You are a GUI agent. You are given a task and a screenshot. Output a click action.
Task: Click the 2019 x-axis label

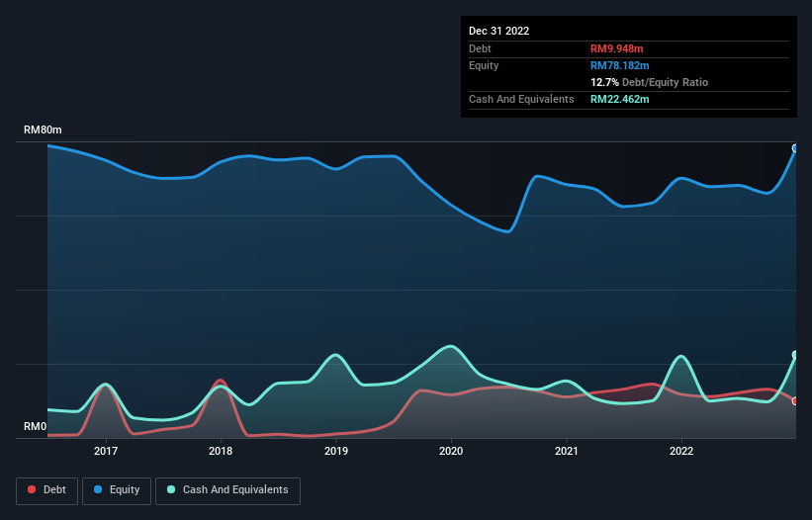336,451
